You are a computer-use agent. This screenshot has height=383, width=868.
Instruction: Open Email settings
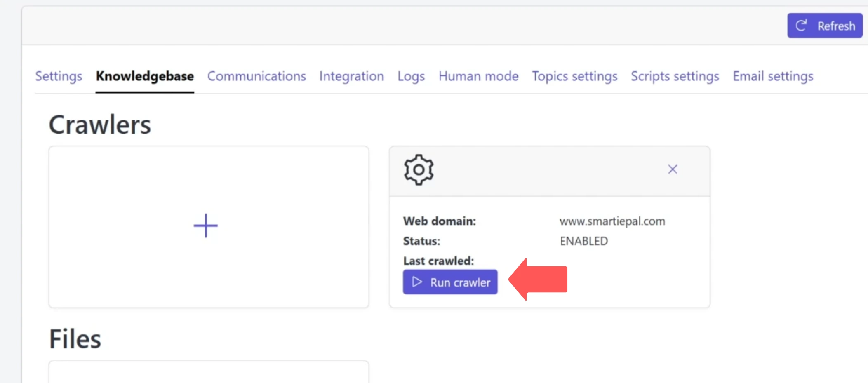pyautogui.click(x=773, y=76)
